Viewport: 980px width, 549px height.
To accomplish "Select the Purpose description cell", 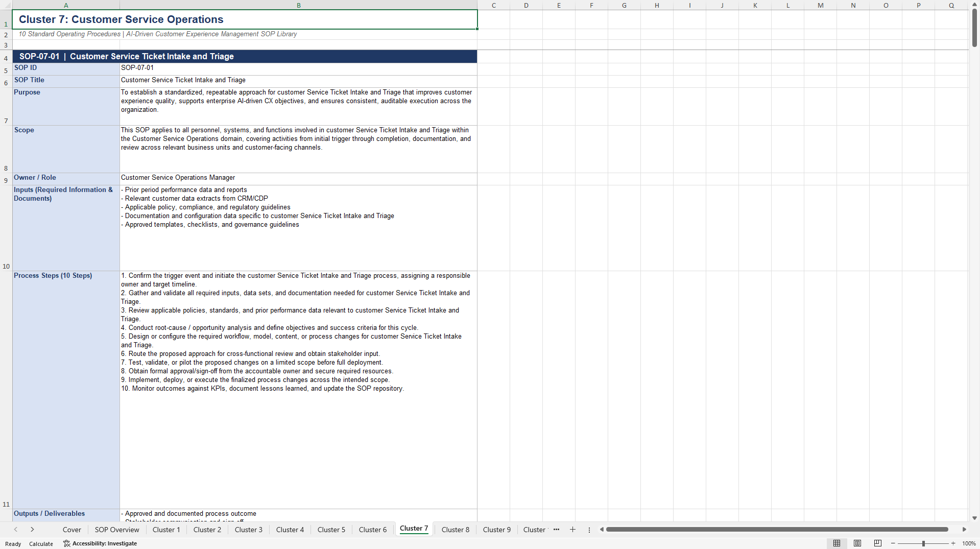I will [298, 106].
